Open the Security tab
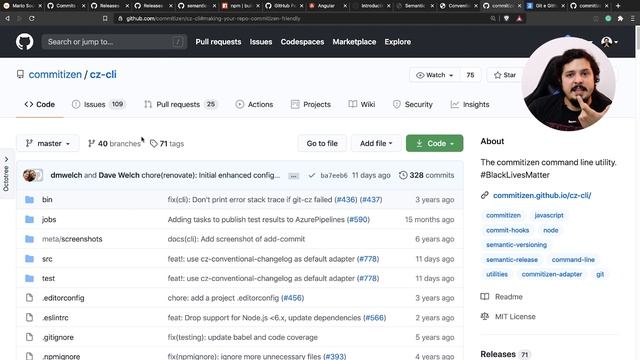This screenshot has width=640, height=360. pos(412,104)
